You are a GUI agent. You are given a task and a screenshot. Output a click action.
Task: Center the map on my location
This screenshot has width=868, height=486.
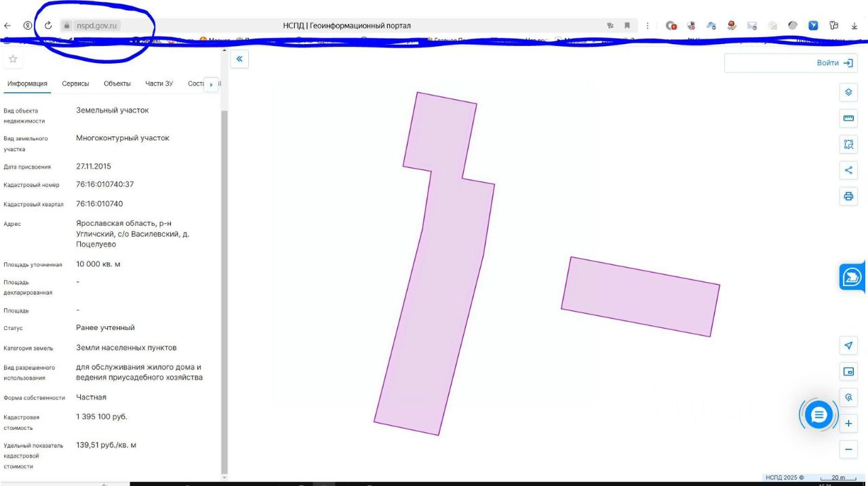pos(848,346)
